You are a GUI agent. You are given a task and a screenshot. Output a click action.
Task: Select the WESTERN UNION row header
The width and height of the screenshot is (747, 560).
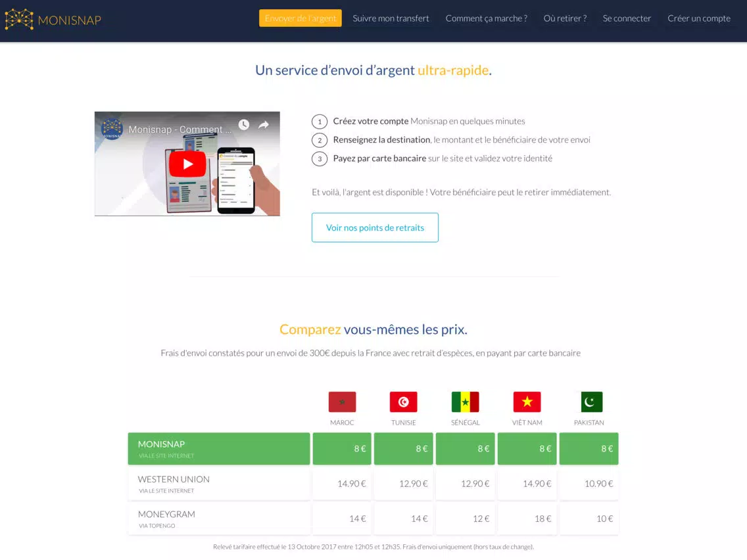click(219, 484)
